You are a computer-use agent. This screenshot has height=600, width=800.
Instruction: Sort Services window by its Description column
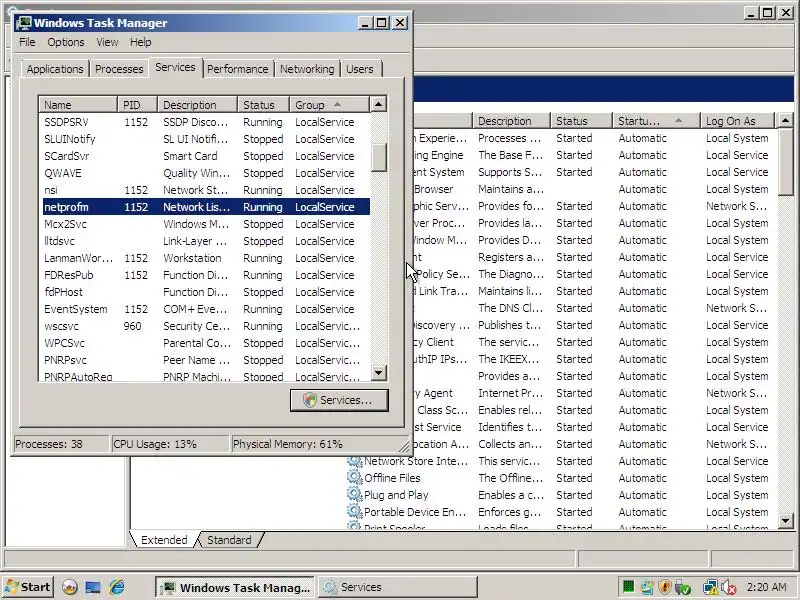coord(511,121)
